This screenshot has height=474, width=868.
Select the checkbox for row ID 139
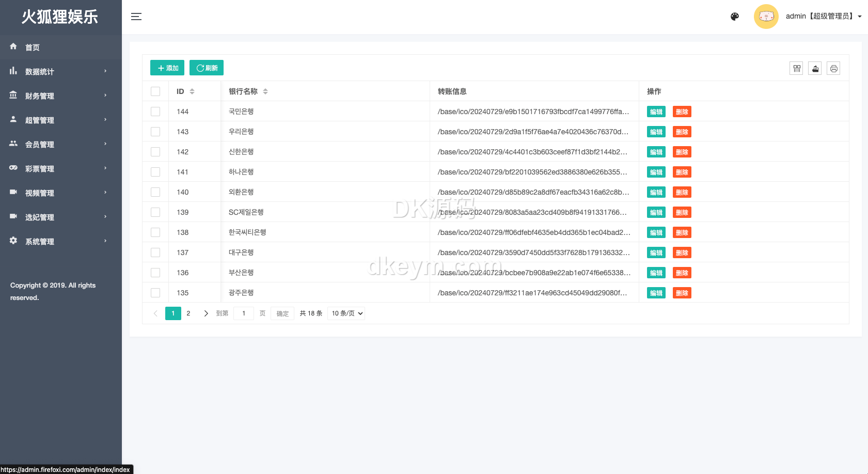(155, 212)
